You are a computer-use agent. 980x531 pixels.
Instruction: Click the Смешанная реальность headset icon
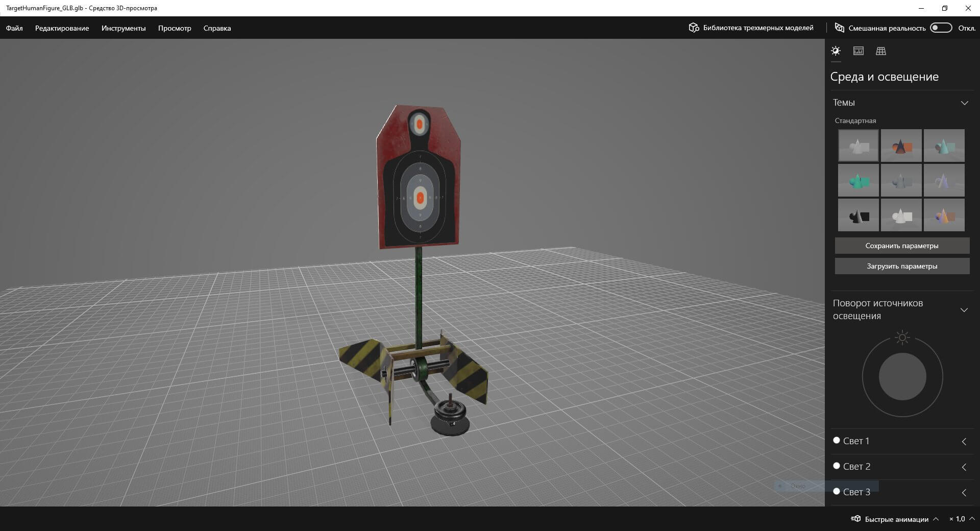click(x=839, y=28)
